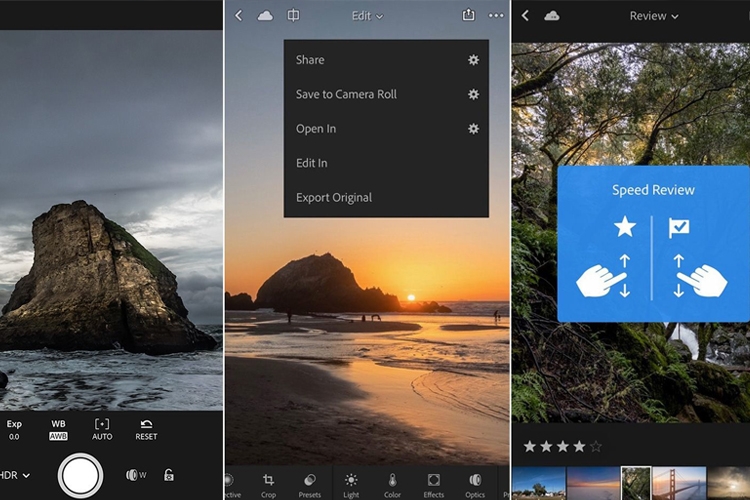The width and height of the screenshot is (750, 500).
Task: Open the Optics panel
Action: pyautogui.click(x=475, y=486)
